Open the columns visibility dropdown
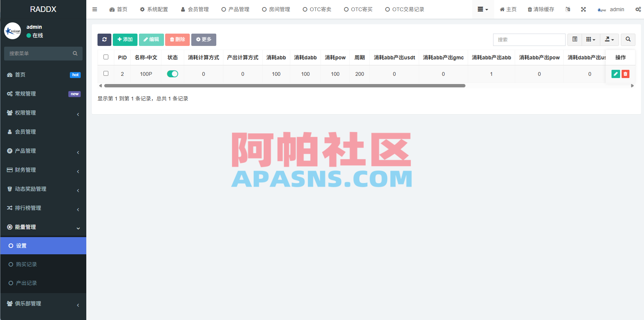Image resolution: width=644 pixels, height=320 pixels. pyautogui.click(x=591, y=40)
